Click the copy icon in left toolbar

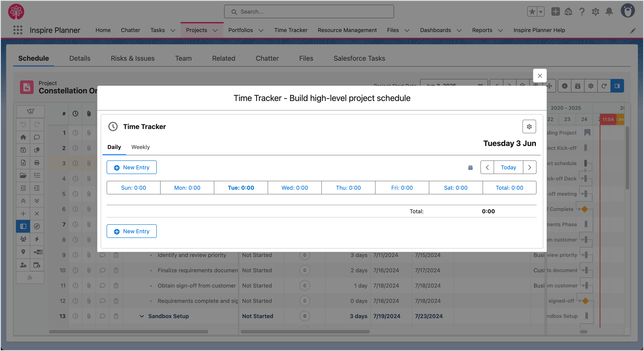click(37, 150)
